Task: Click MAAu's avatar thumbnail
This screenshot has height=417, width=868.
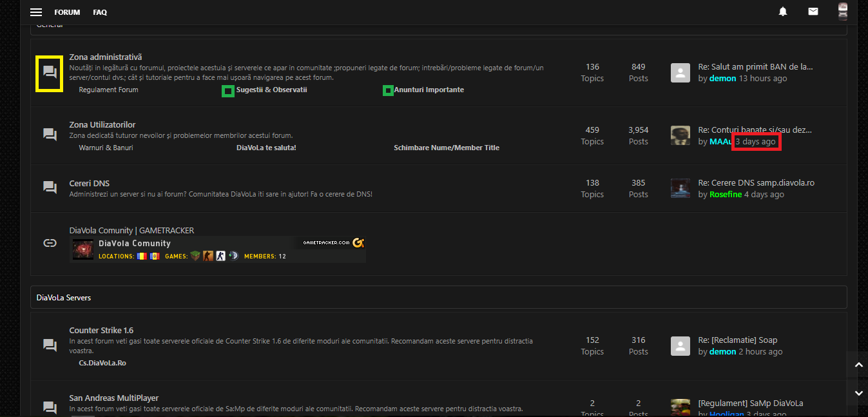Action: point(680,135)
